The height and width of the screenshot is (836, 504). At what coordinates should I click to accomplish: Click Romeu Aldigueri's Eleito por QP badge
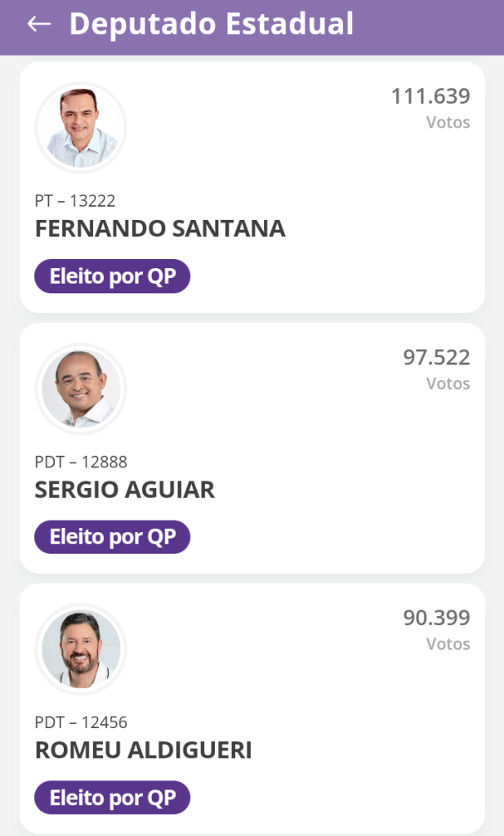click(112, 798)
